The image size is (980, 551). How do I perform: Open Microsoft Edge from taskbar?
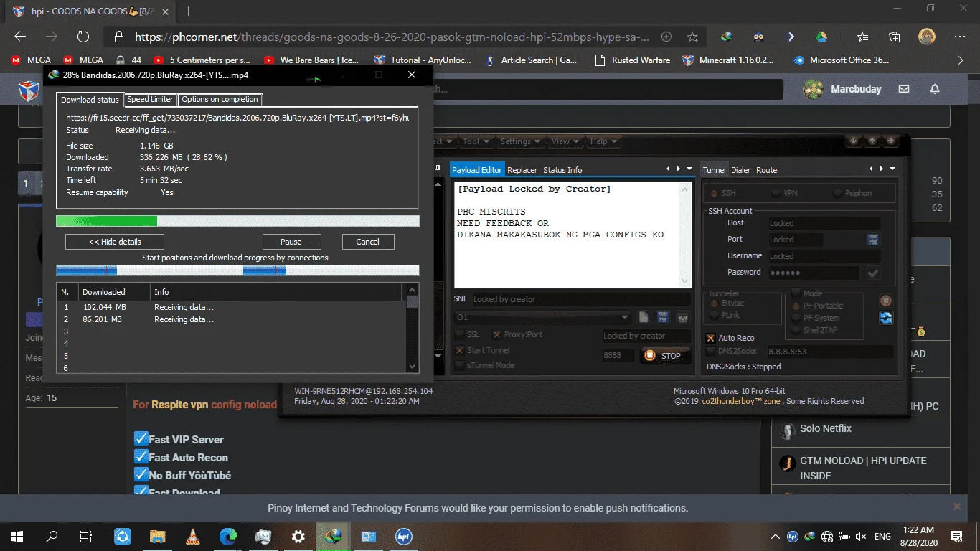tap(228, 536)
